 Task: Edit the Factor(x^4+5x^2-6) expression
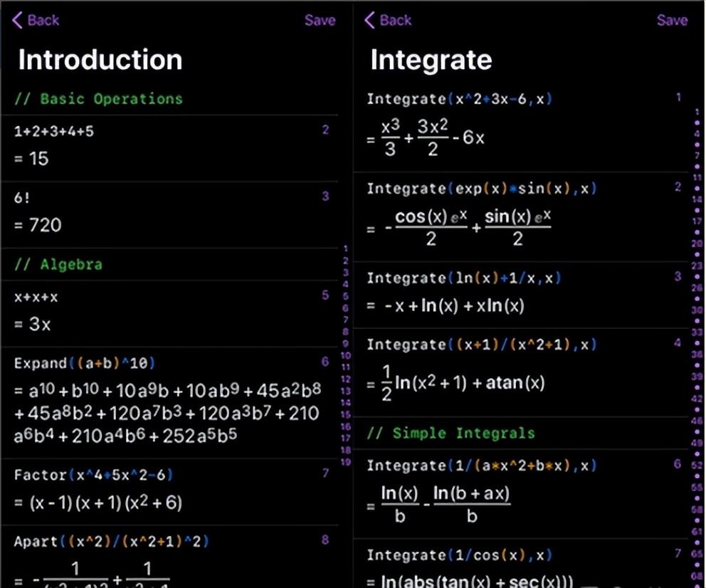pyautogui.click(x=93, y=475)
